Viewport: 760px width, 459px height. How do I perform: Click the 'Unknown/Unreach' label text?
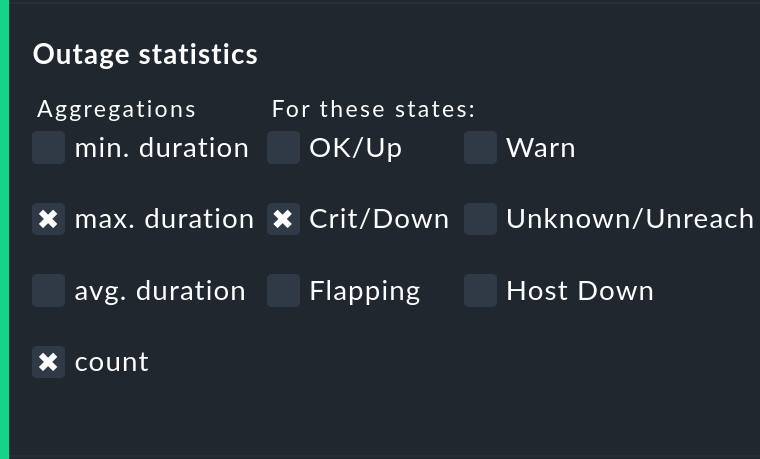point(630,219)
